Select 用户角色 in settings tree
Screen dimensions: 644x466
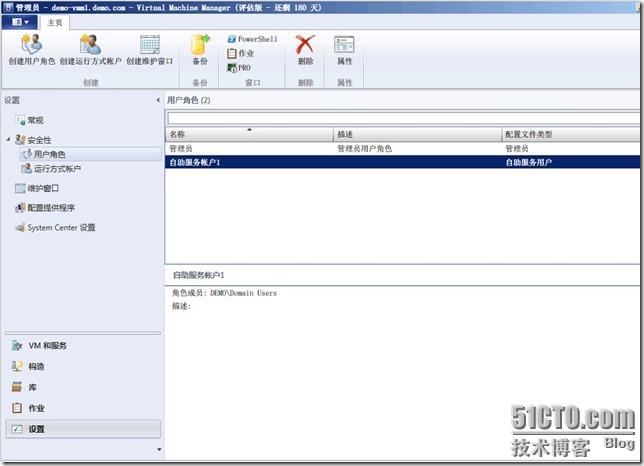coord(90,154)
